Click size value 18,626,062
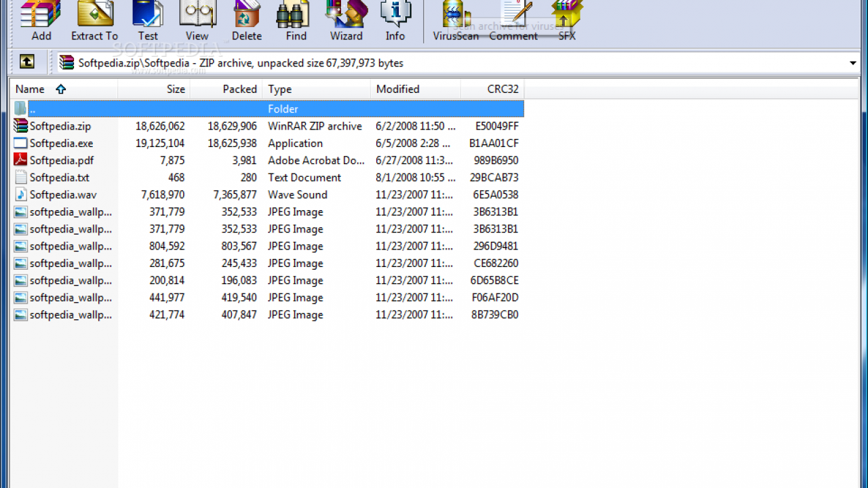 160,126
